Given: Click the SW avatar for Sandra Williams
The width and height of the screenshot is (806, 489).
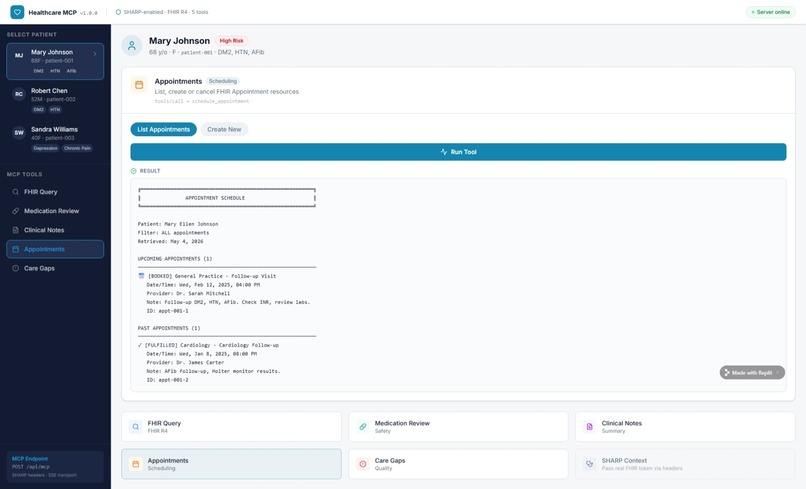Looking at the screenshot, I should click(x=19, y=133).
